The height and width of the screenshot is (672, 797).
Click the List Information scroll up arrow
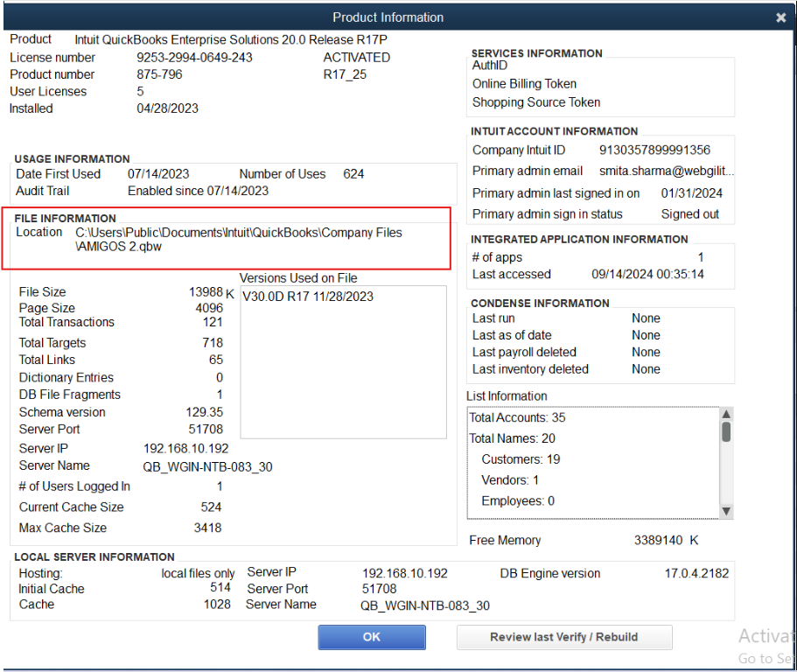[x=726, y=414]
